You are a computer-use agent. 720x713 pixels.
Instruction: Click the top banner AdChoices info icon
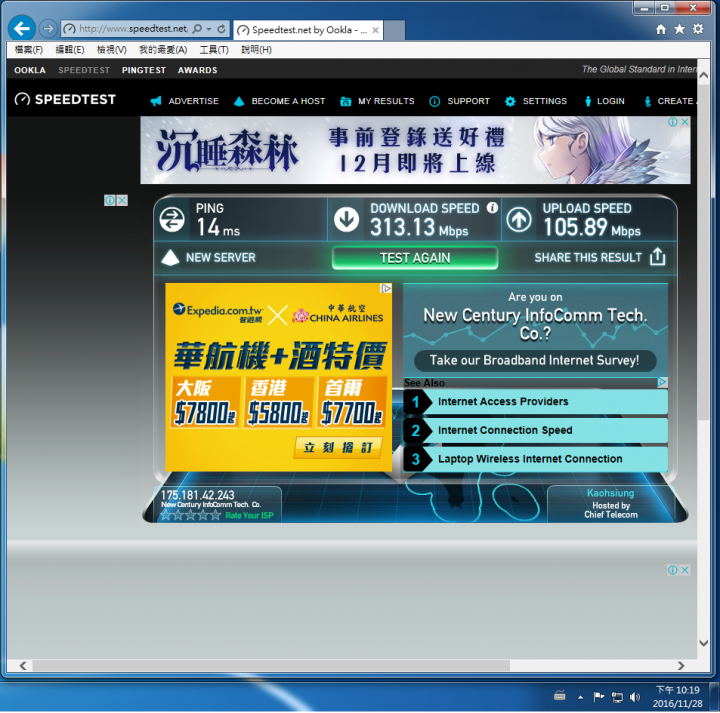pyautogui.click(x=673, y=122)
